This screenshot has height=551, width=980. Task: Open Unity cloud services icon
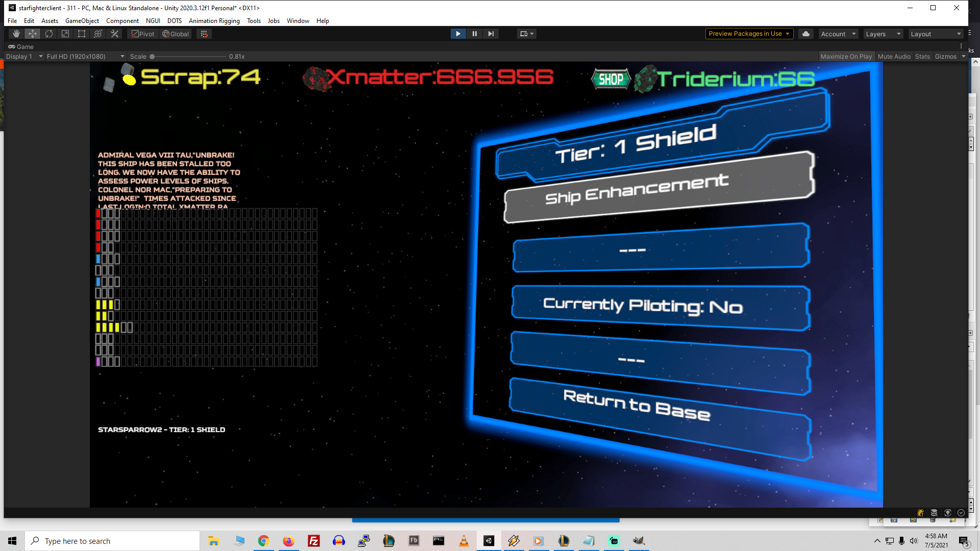pos(806,34)
